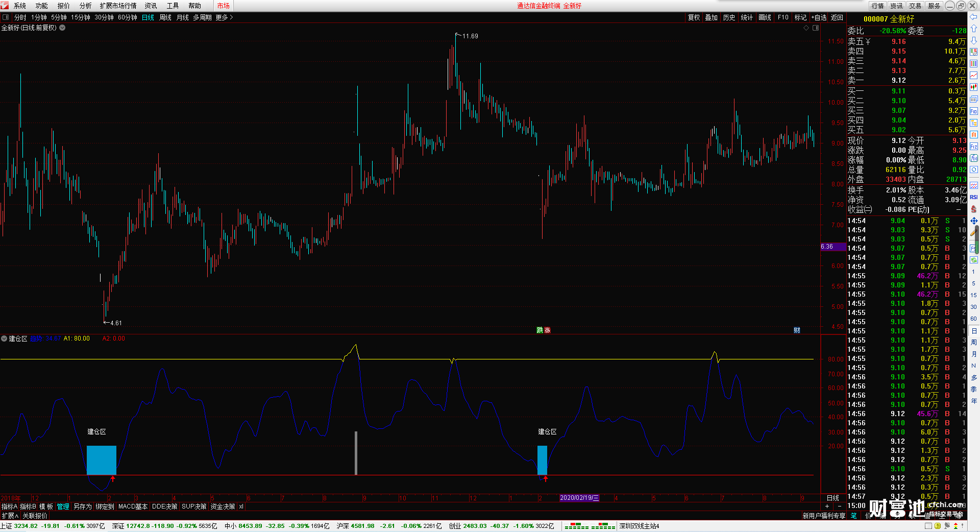Select the 月线 monthly period
The height and width of the screenshot is (532, 980).
coord(183,17)
